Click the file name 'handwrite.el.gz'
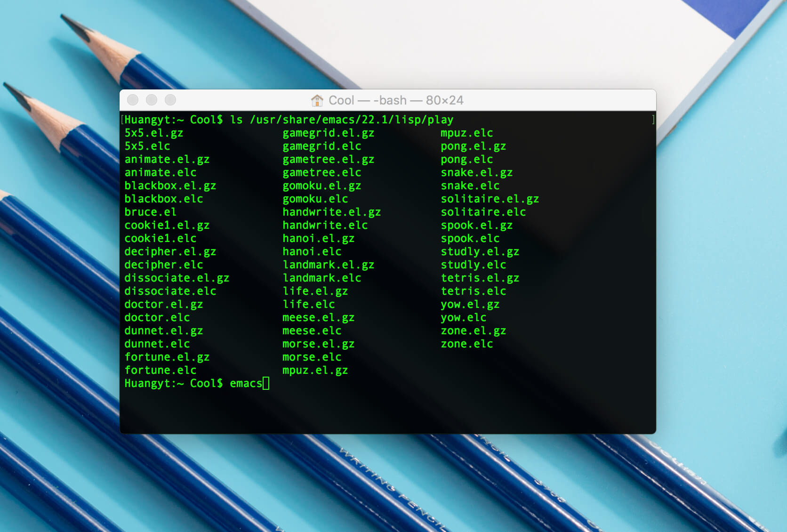787x532 pixels. click(x=332, y=212)
